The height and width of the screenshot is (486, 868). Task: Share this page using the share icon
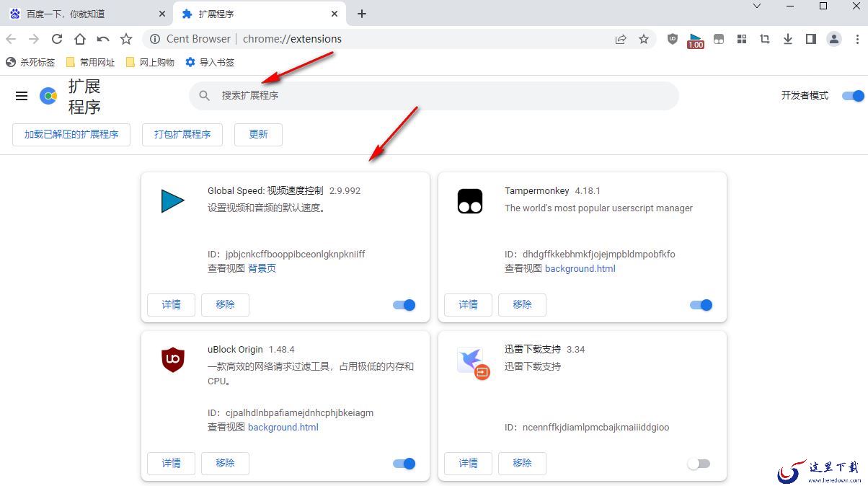621,39
